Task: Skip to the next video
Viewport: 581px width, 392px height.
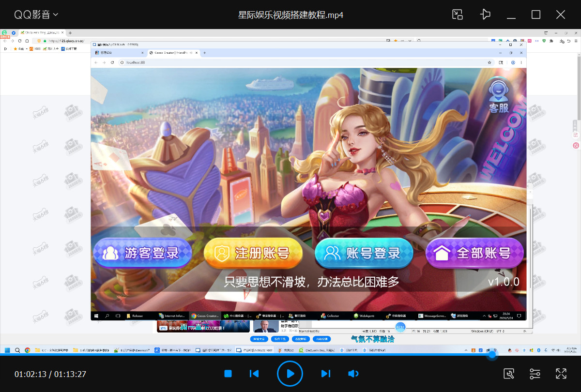Action: coord(326,374)
